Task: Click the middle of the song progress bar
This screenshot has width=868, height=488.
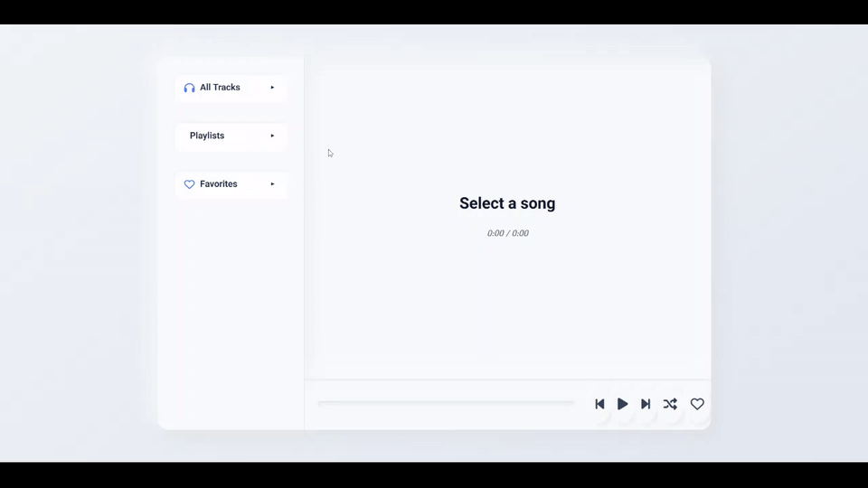Action: pos(447,403)
